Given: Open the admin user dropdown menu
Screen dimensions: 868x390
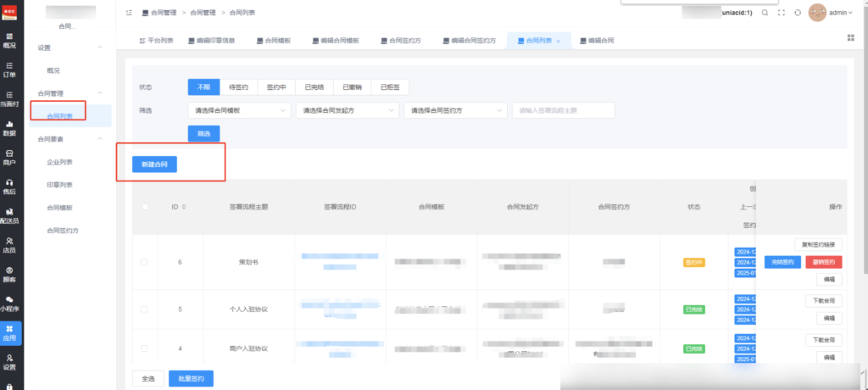Looking at the screenshot, I should [x=841, y=13].
